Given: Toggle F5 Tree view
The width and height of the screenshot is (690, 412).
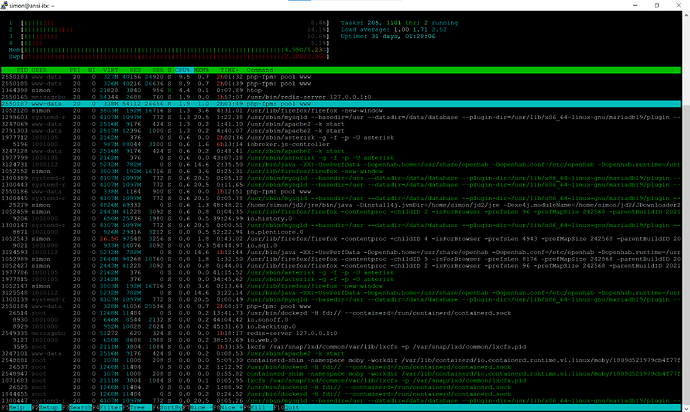Looking at the screenshot, I should 137,408.
